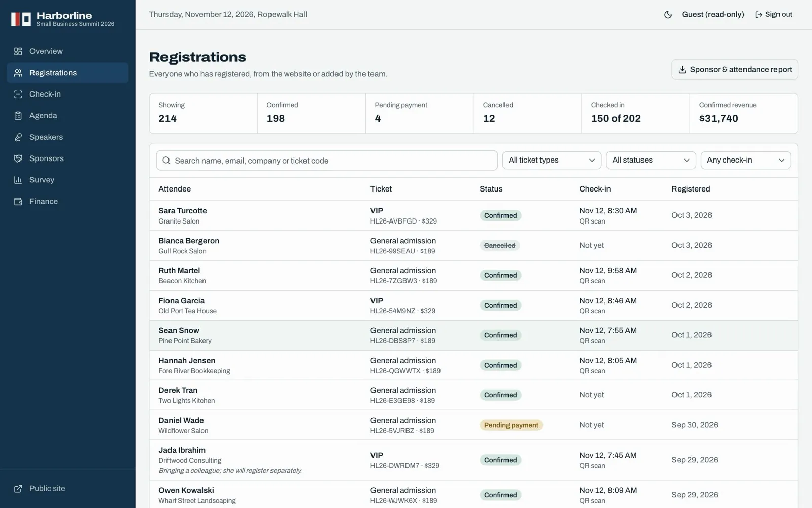Select attendee Sara Turcotte
812x508 pixels.
(183, 211)
